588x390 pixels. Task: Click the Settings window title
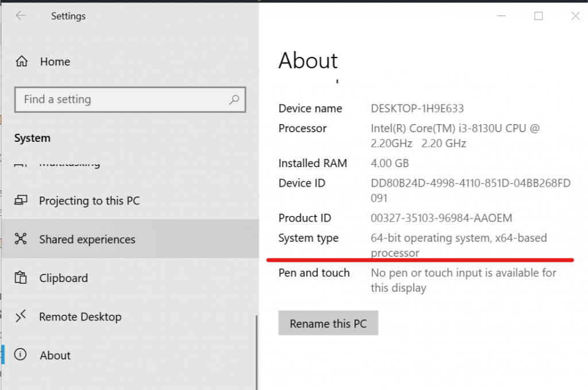[68, 16]
